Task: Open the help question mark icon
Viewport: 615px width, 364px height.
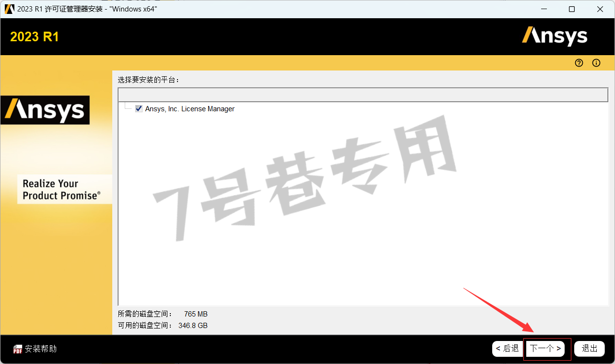Action: coord(579,63)
